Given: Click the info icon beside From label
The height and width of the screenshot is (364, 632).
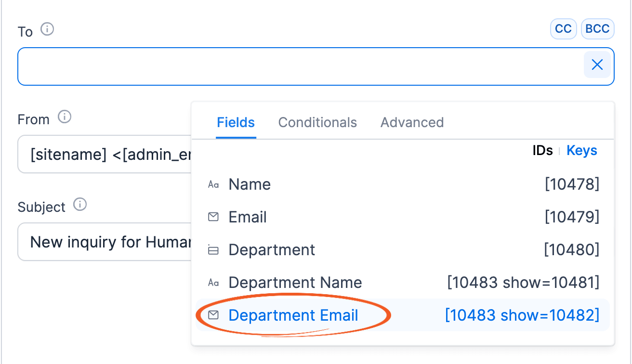Looking at the screenshot, I should point(65,117).
